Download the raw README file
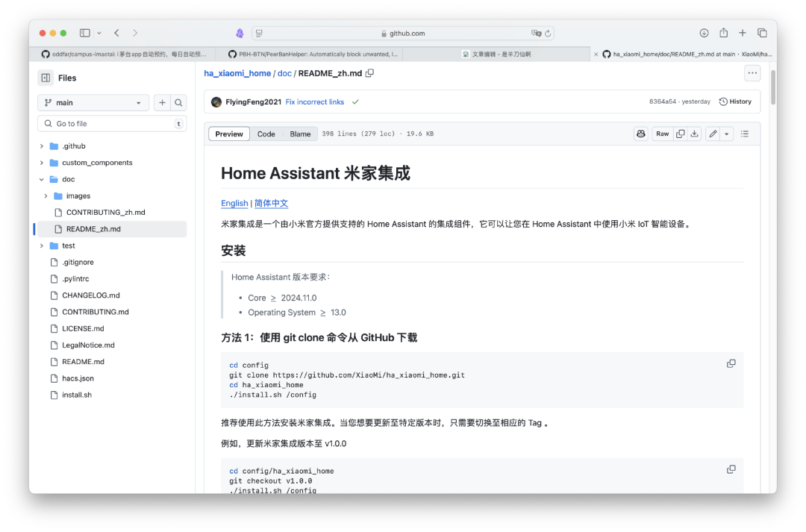The width and height of the screenshot is (806, 532). click(x=694, y=134)
